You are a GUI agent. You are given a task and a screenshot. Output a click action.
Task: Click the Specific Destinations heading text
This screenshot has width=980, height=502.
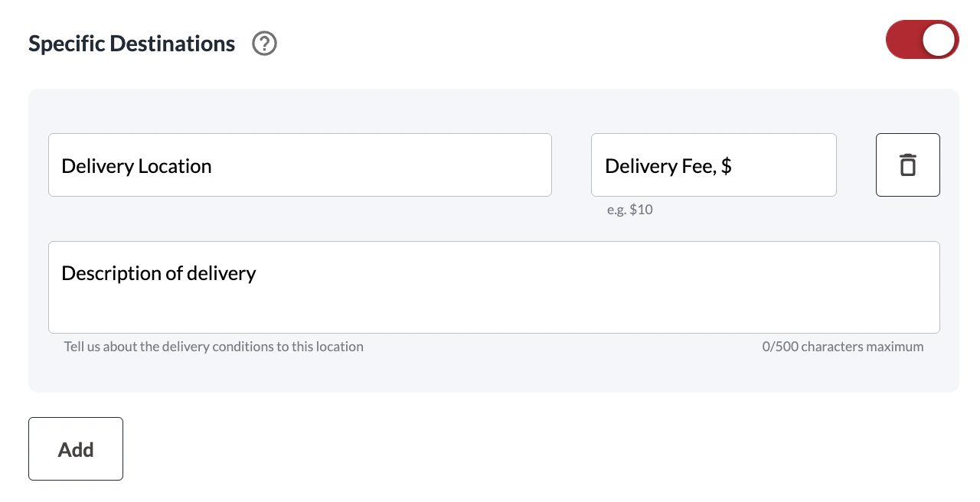point(132,44)
